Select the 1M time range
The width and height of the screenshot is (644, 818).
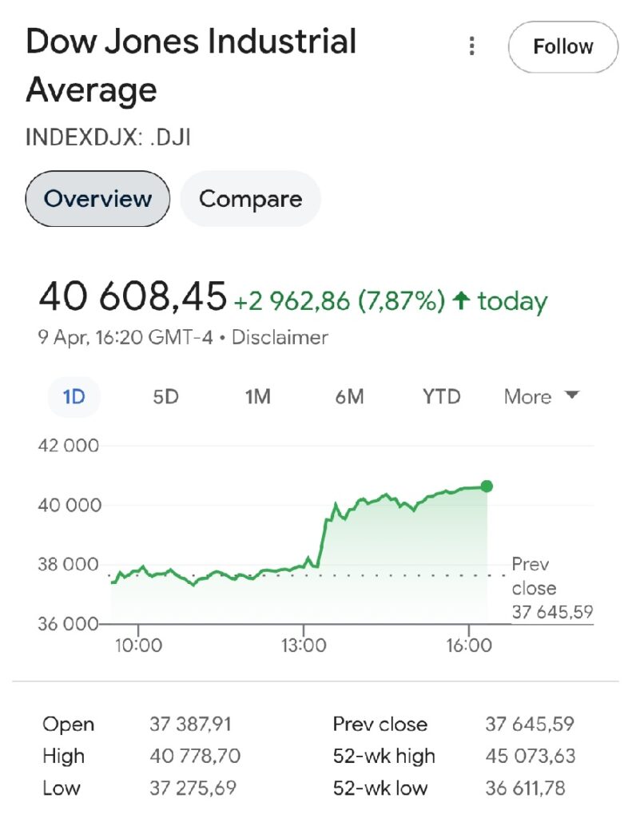point(257,396)
